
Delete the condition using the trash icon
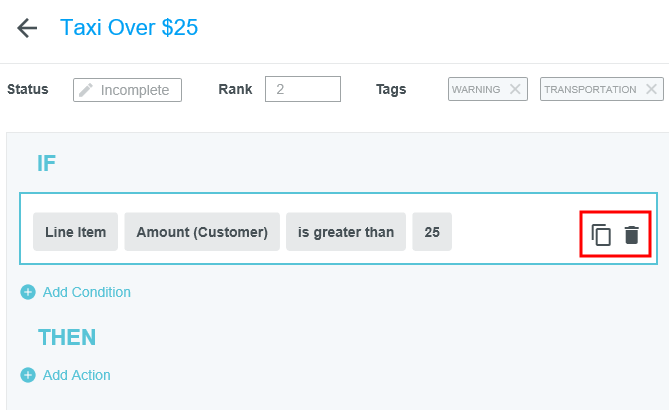(631, 235)
